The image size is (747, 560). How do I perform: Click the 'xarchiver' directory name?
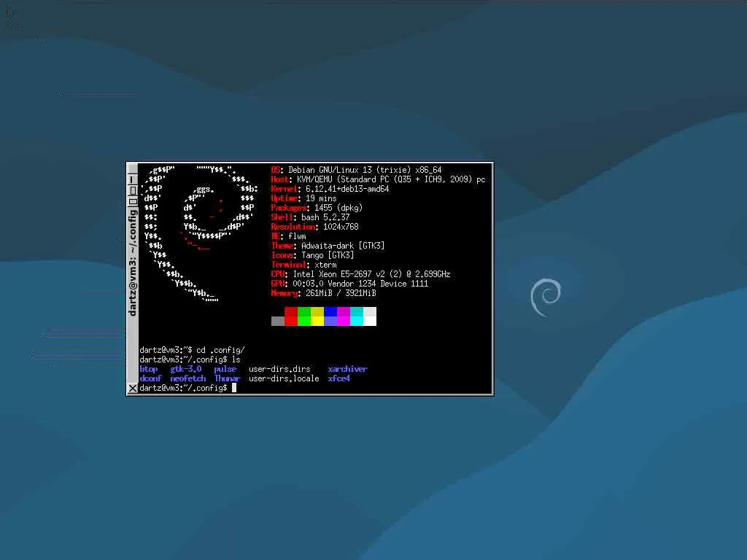tap(347, 369)
